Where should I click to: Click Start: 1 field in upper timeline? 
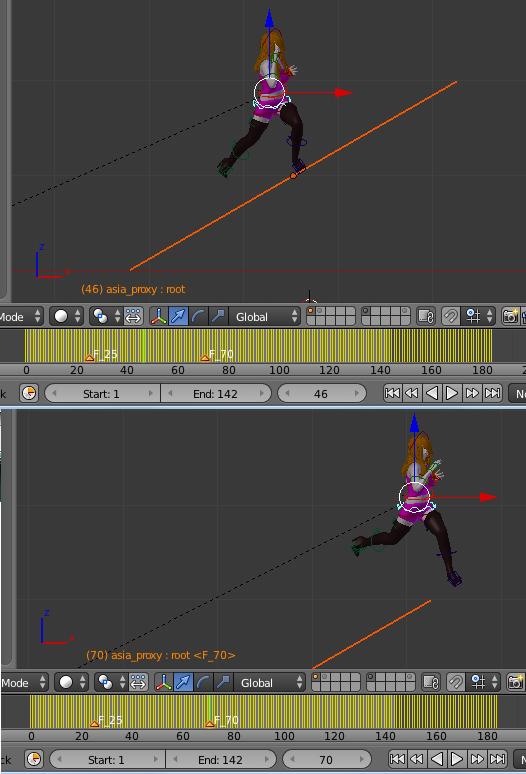(x=102, y=393)
